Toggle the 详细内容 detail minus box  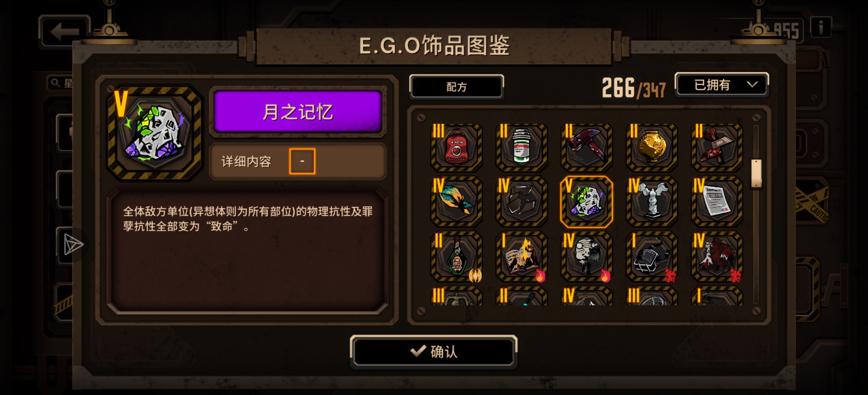pos(302,161)
